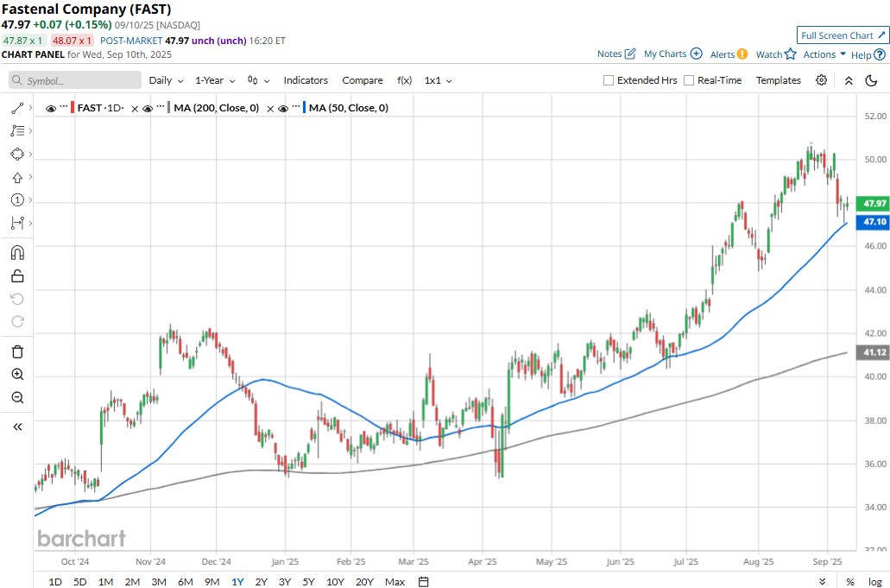Switch range to Max
Viewport: 890px width, 588px height.
[395, 582]
